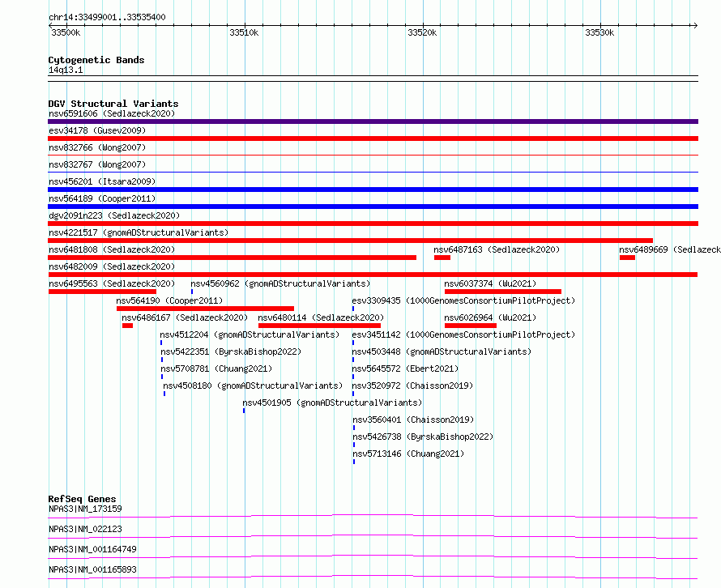
Task: Open variant nsv456201 (Itsara2009) label
Action: click(x=102, y=181)
